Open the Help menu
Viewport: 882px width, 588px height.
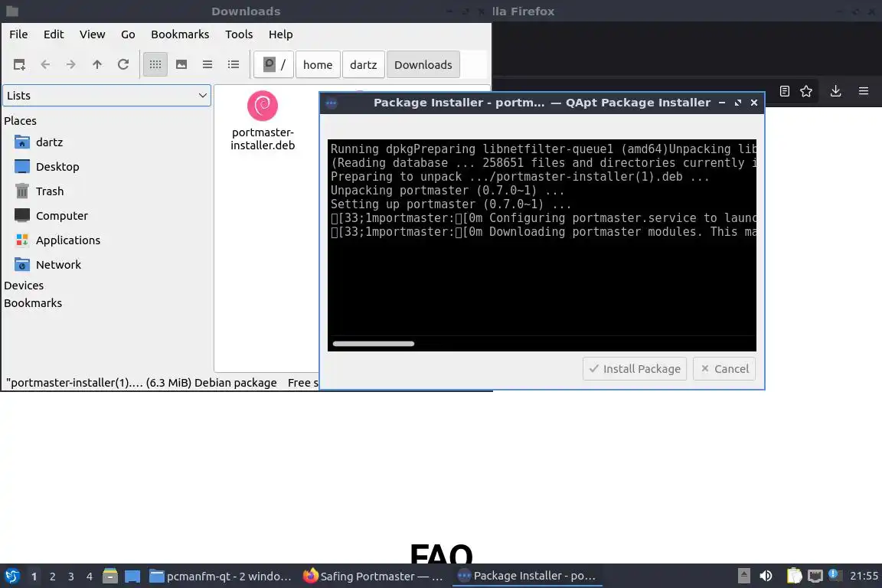[281, 34]
